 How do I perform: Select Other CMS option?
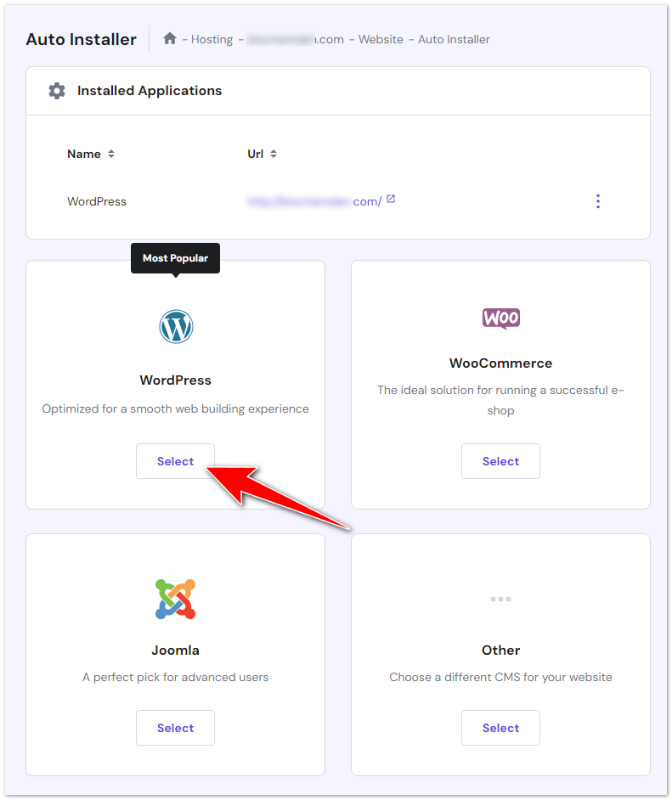pos(500,728)
